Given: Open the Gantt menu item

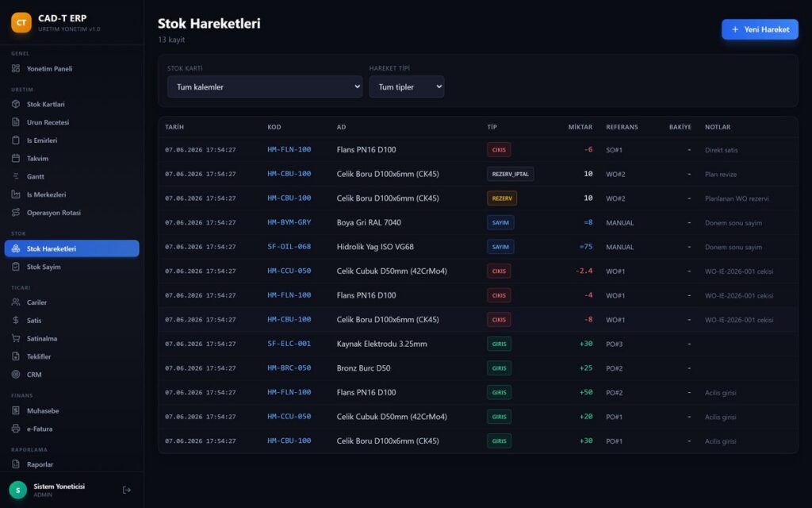Looking at the screenshot, I should (x=72, y=176).
